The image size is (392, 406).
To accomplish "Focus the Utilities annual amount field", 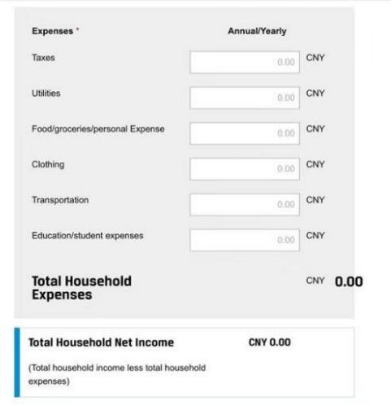I will 245,98.
